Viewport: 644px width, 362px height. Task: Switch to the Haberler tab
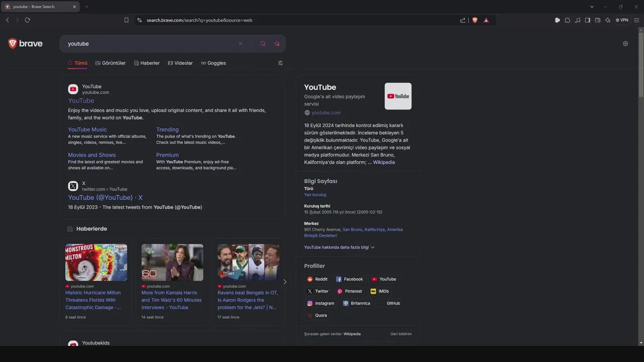pyautogui.click(x=147, y=63)
